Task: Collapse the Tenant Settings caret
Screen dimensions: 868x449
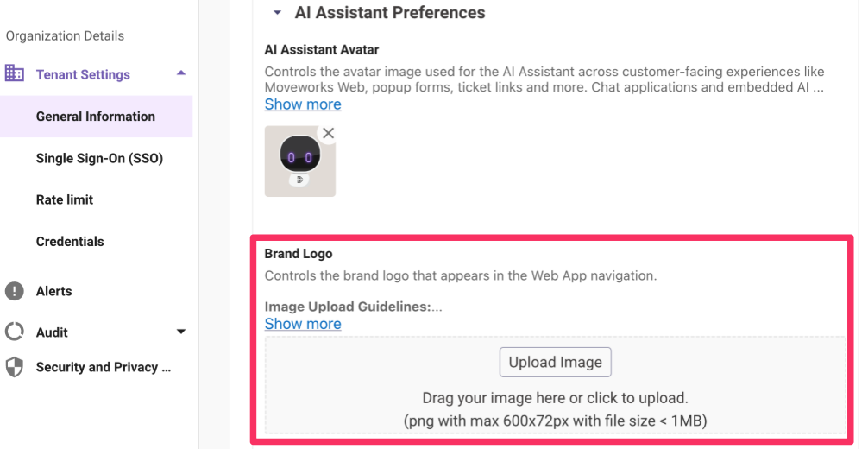Action: click(x=181, y=73)
